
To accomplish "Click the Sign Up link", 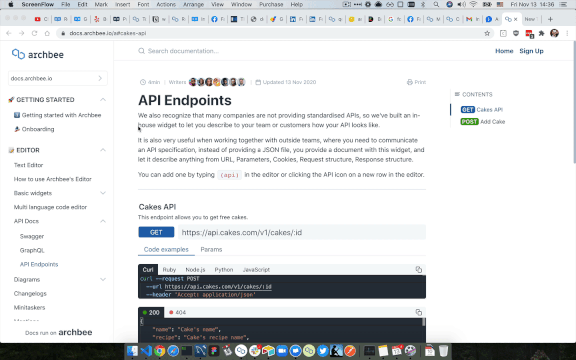I will [531, 51].
